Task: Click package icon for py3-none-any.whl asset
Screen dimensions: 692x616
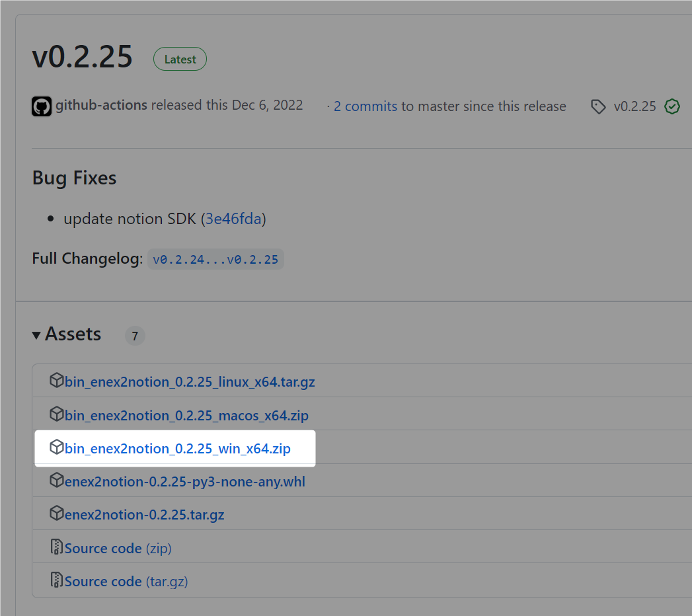Action: coord(56,480)
